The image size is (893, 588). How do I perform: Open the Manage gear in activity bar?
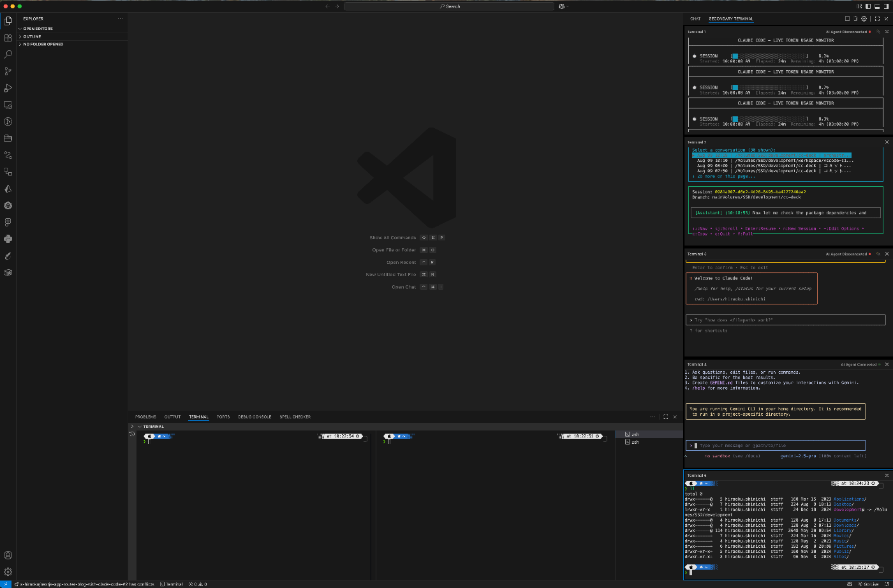tap(8, 572)
